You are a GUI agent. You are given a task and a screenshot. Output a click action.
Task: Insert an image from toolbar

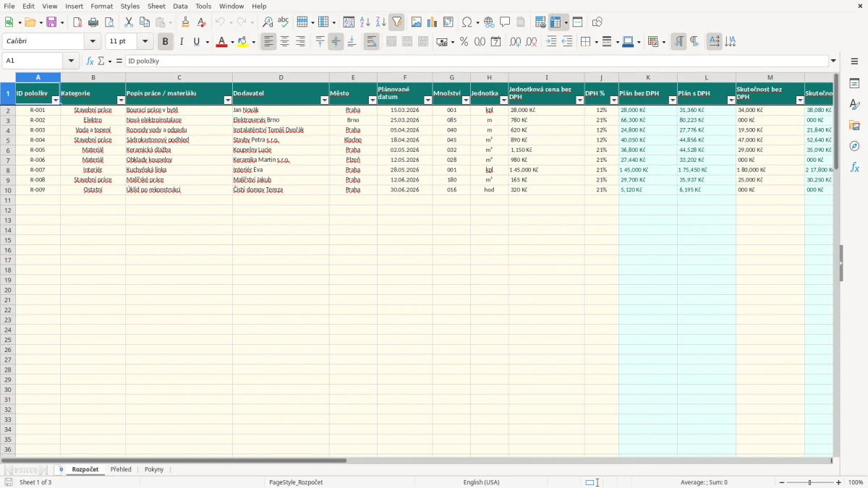coord(416,22)
